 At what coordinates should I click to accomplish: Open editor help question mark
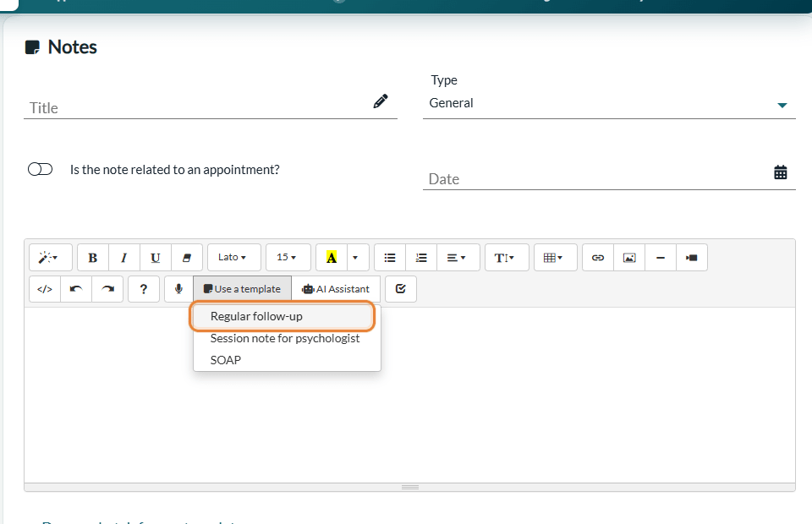(x=144, y=289)
